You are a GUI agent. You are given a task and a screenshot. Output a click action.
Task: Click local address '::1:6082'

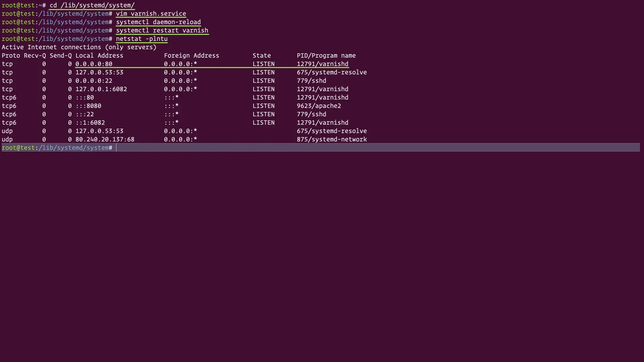[x=90, y=123]
